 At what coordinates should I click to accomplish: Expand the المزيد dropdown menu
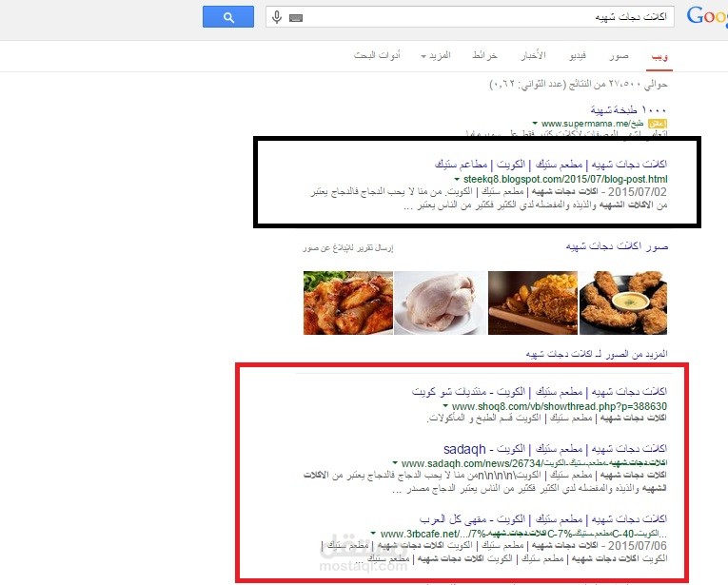(x=436, y=56)
